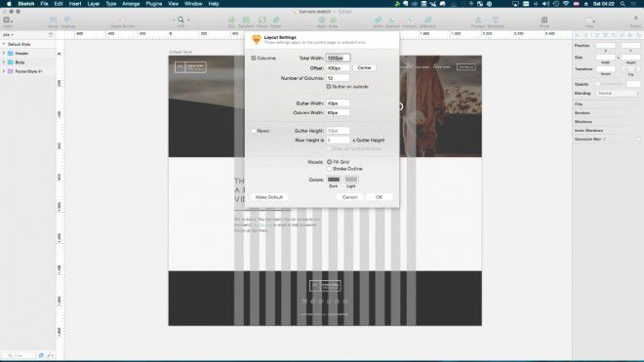Open the Layer menu

(x=94, y=4)
